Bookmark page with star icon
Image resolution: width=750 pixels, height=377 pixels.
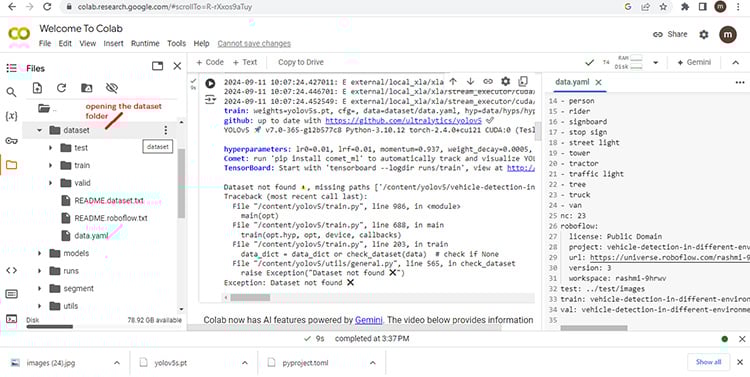(x=663, y=7)
